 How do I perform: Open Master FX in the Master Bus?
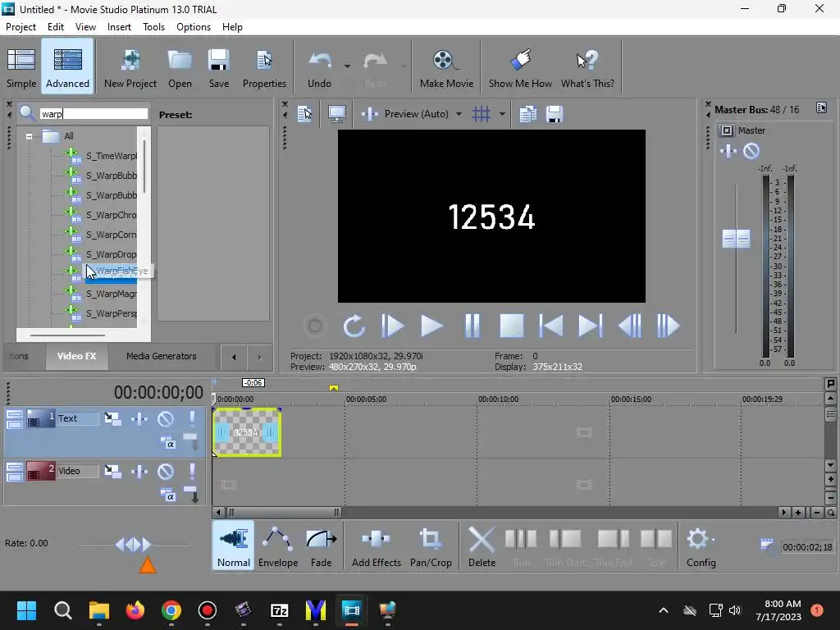[728, 152]
